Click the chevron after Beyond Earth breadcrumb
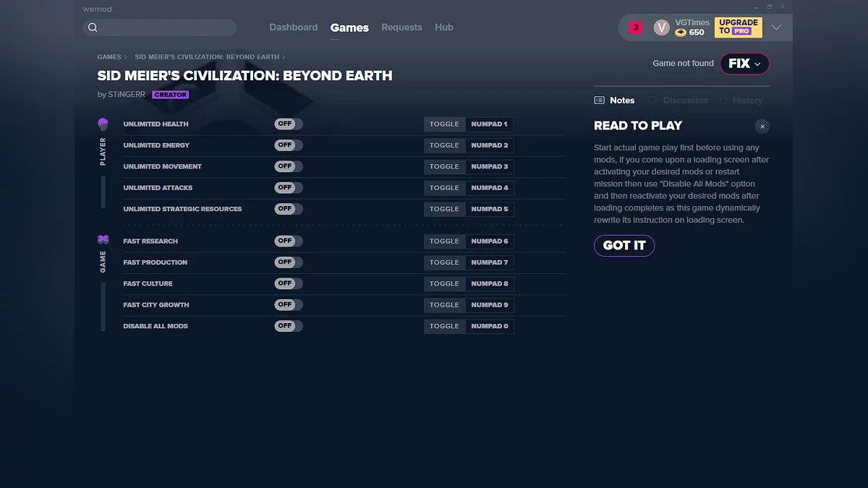This screenshot has width=868, height=488. coord(284,57)
